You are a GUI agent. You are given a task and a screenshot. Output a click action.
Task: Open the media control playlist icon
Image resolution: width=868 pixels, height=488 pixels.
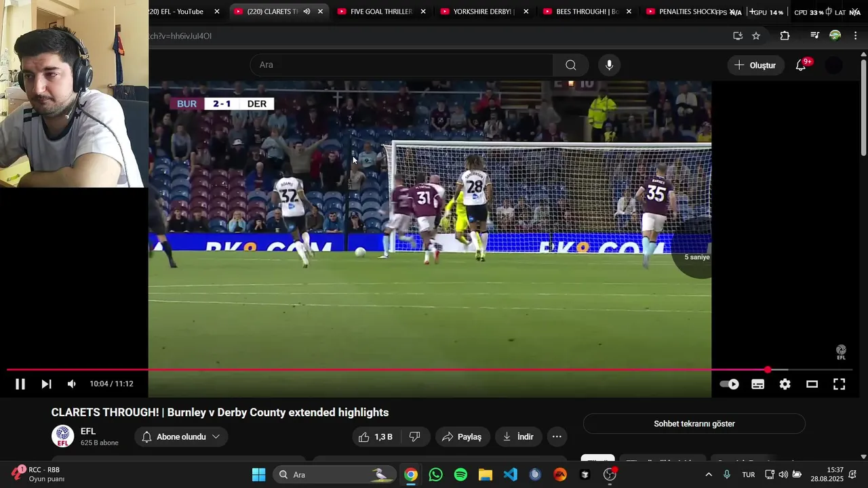click(814, 36)
